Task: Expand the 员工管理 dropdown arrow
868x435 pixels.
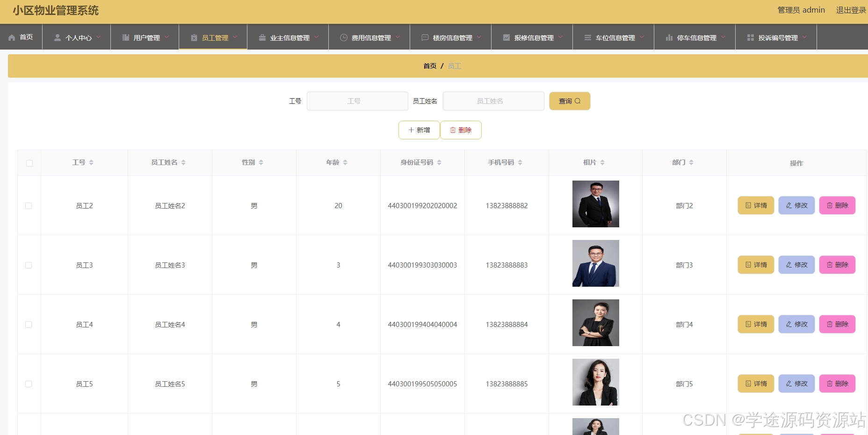Action: (235, 37)
